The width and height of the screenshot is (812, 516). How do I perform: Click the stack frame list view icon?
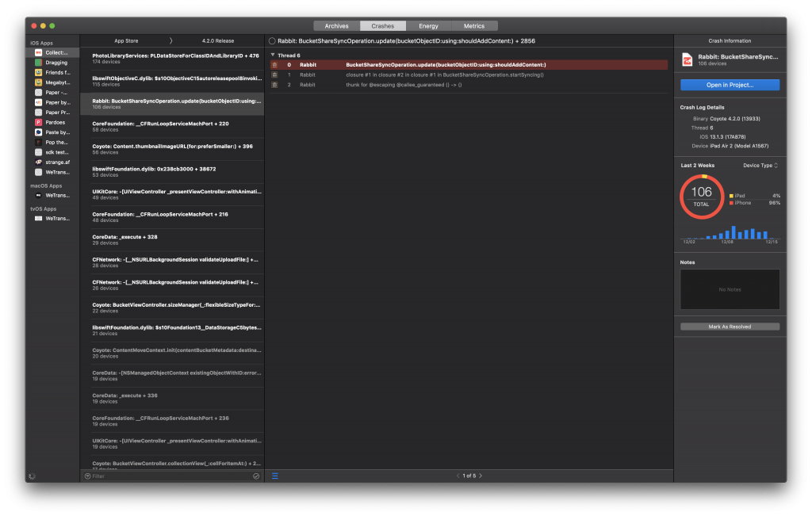pyautogui.click(x=275, y=476)
